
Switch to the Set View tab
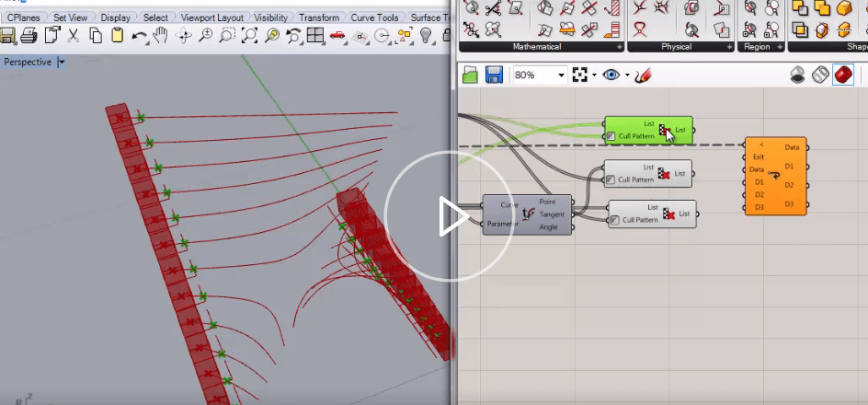(70, 17)
